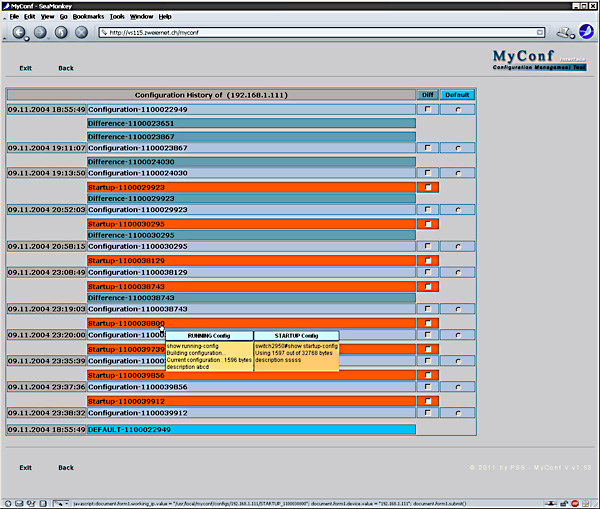The image size is (600, 509).
Task: Check Diff box for Startup-1100038129
Action: tap(428, 261)
